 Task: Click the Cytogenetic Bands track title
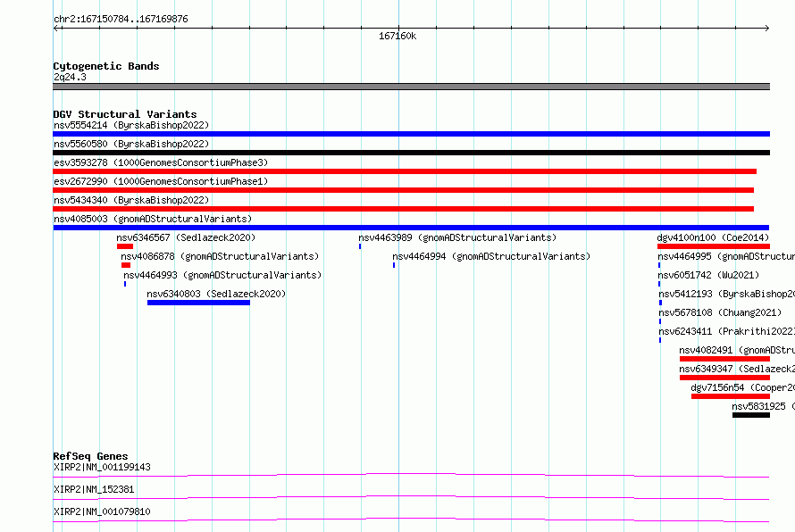(106, 66)
